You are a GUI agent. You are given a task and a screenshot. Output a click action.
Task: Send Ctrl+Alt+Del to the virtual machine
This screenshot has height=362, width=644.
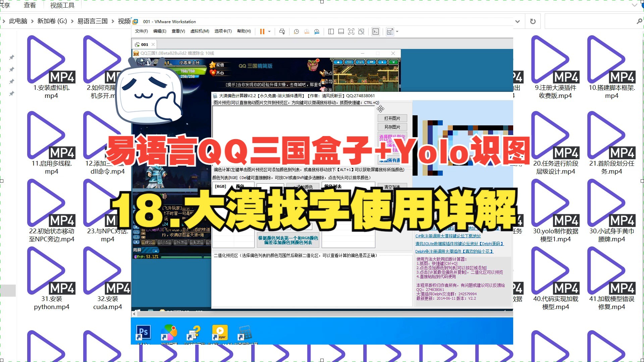tap(282, 32)
